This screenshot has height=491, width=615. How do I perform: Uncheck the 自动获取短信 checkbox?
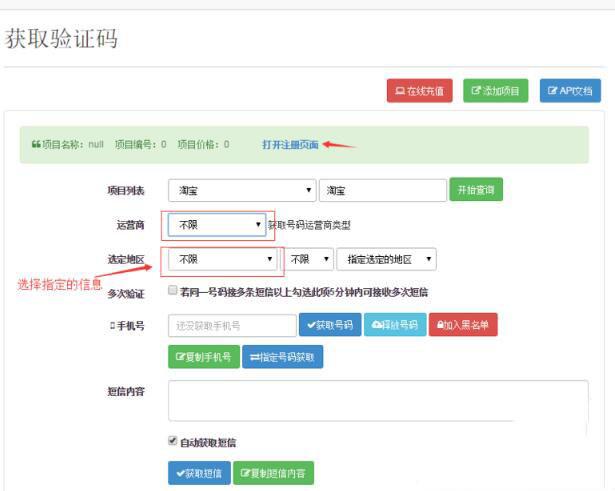click(x=173, y=441)
